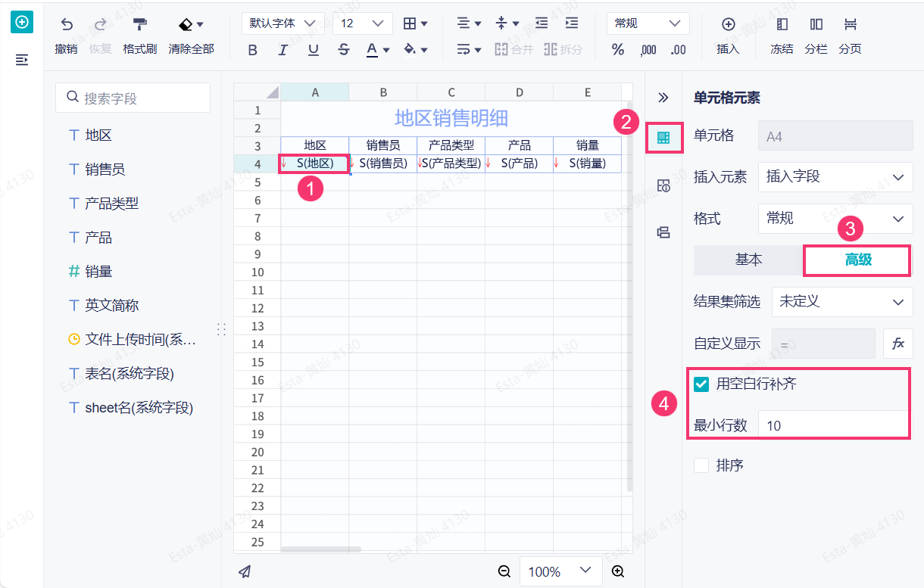
Task: Click the minimum rows (最小行数) field
Action: click(x=833, y=425)
